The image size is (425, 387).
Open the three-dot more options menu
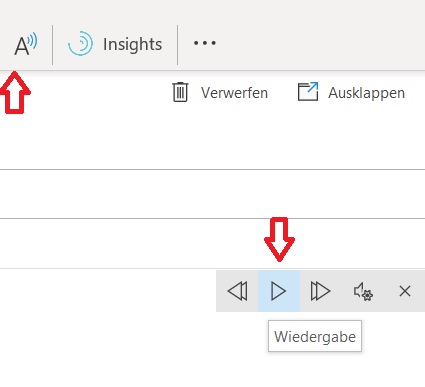click(205, 43)
